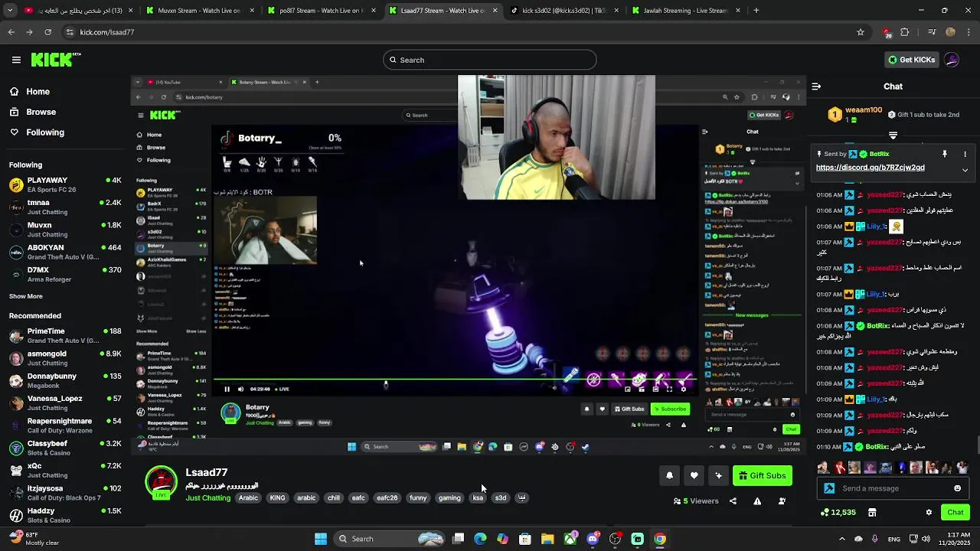The image size is (980, 551).
Task: Select the eafc26 tag
Action: pyautogui.click(x=387, y=497)
